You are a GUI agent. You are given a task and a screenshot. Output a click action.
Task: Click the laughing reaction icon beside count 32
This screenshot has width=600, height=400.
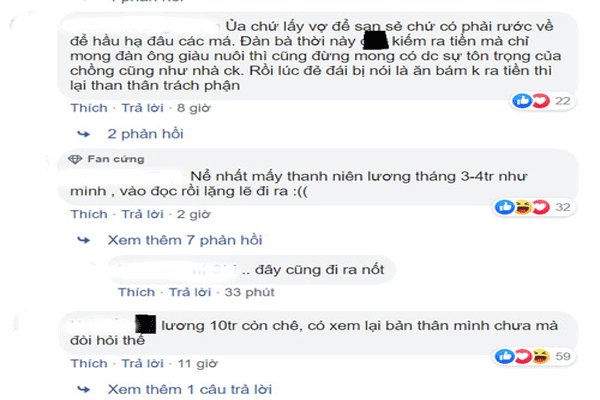click(x=523, y=207)
